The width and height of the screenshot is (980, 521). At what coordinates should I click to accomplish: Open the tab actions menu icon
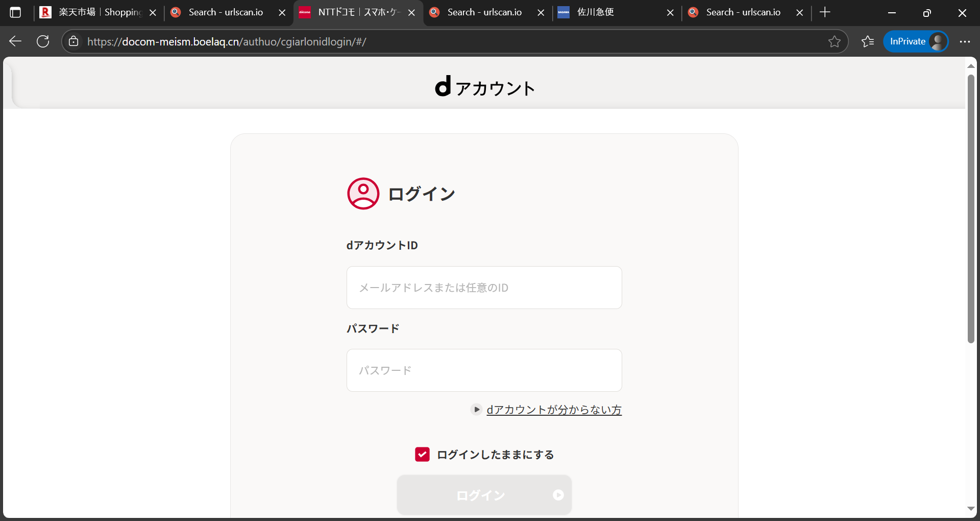pos(15,12)
